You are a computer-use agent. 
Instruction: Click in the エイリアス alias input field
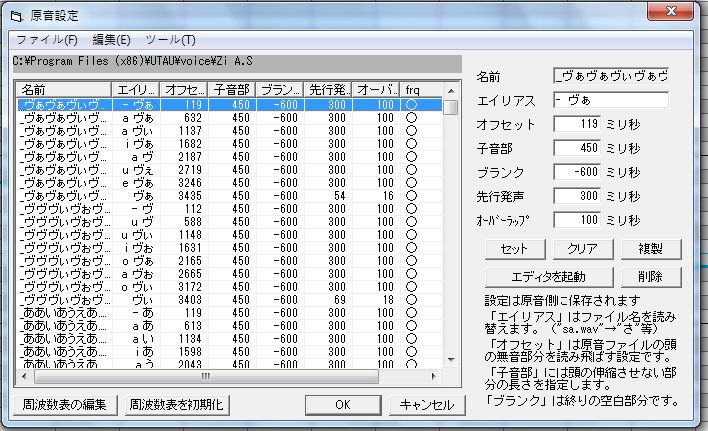coord(611,100)
